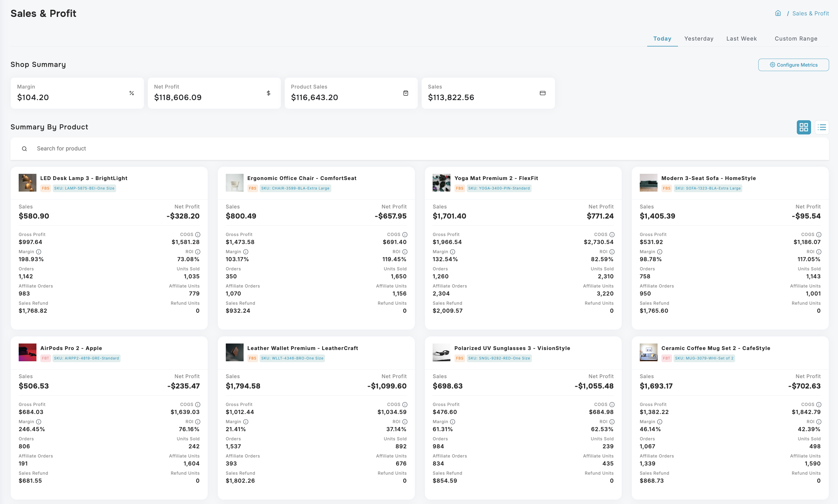Click ROI info icon on Leather Wallet Premium
This screenshot has height=504, width=838.
[x=405, y=422]
